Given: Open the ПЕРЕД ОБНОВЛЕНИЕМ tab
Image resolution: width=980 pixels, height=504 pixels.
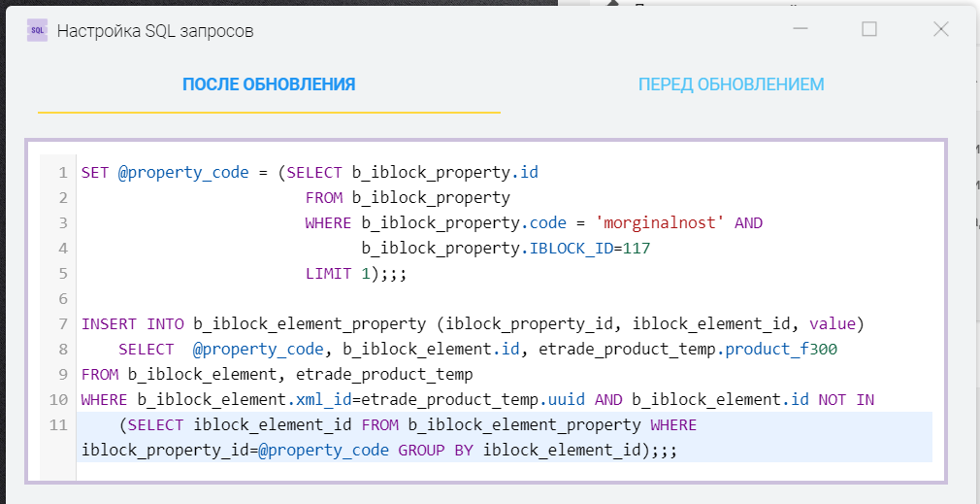Looking at the screenshot, I should click(x=731, y=84).
